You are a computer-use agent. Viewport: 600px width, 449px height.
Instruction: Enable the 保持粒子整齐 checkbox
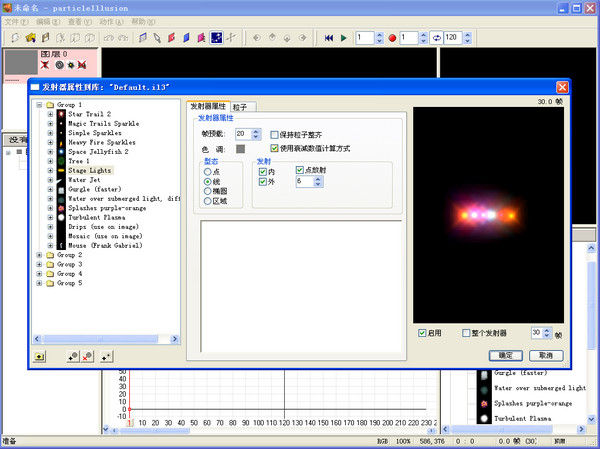click(x=275, y=133)
